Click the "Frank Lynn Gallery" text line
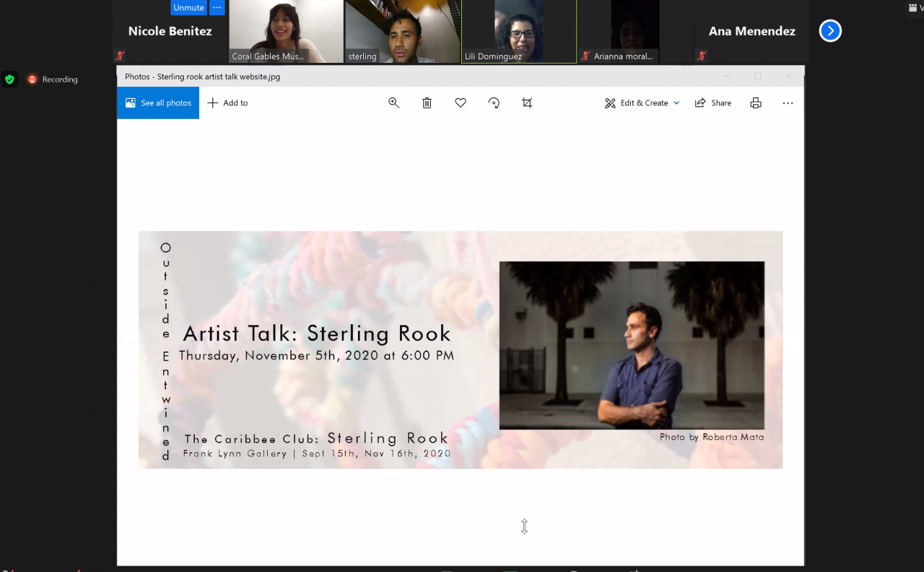This screenshot has width=924, height=572. pyautogui.click(x=317, y=454)
